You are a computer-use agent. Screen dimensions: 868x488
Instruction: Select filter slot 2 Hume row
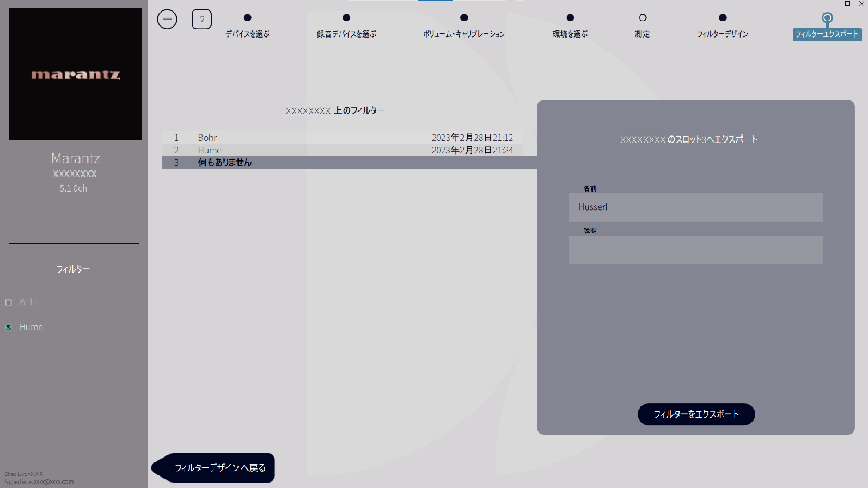(341, 150)
